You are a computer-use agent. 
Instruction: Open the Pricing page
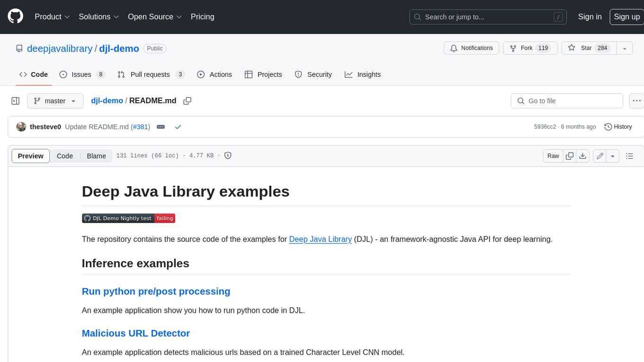coord(202,17)
